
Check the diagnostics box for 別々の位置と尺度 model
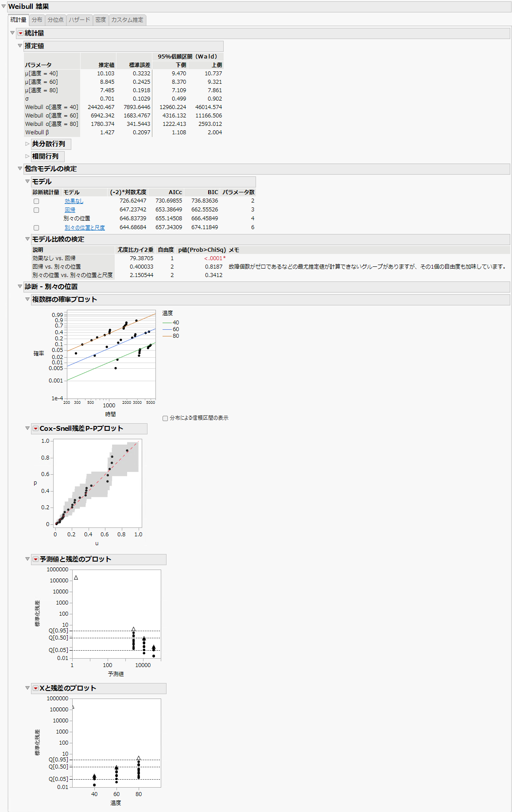tap(36, 228)
